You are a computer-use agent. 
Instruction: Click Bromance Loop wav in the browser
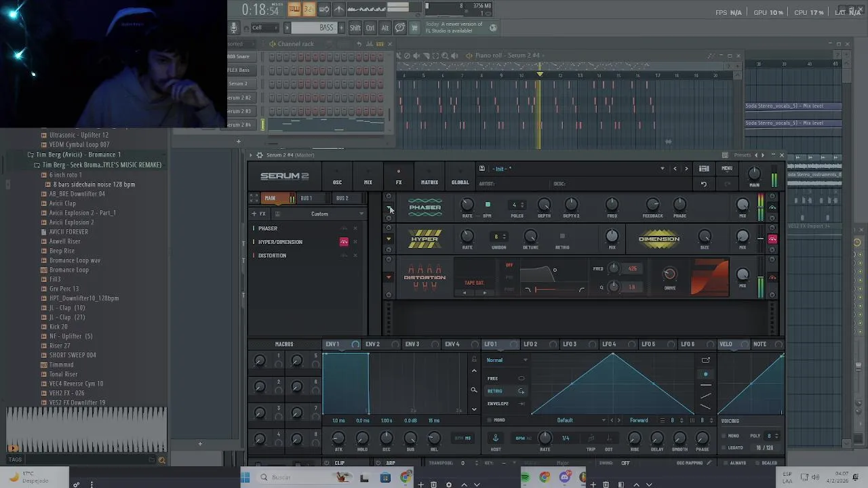[x=75, y=260]
